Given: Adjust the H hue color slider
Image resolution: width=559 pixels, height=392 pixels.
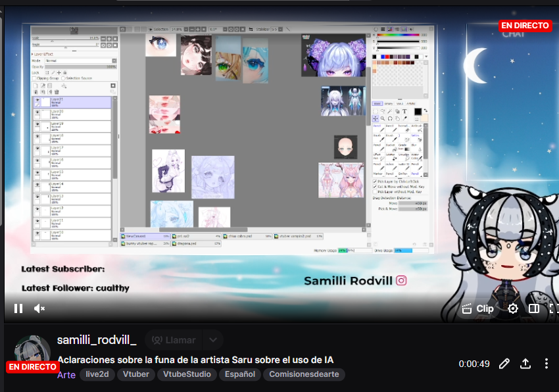Looking at the screenshot, I should point(398,35).
